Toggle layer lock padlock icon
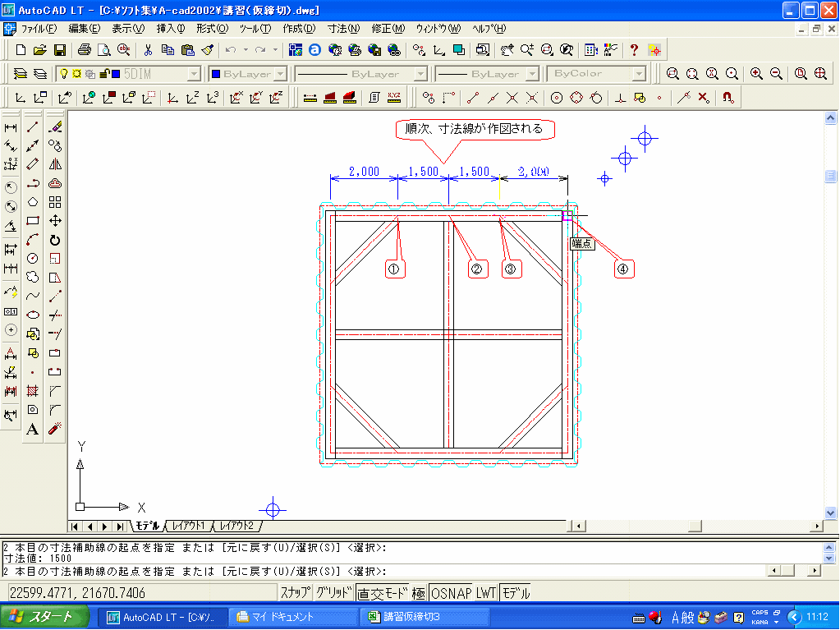 point(106,73)
